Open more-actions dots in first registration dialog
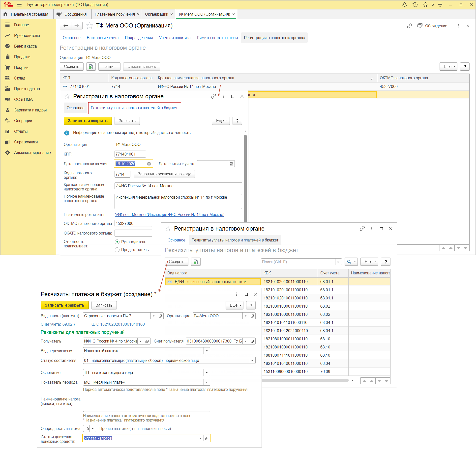Viewport: 476px width, 449px height. tap(223, 96)
